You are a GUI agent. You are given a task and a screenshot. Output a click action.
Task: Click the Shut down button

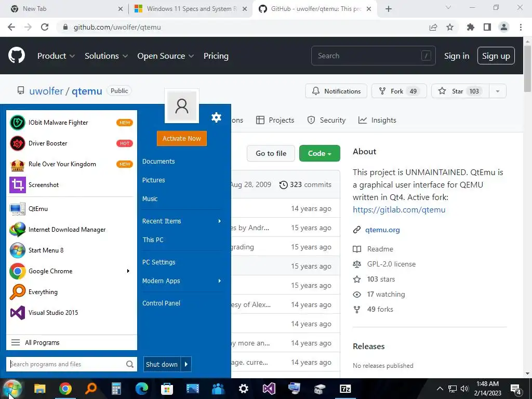(162, 364)
